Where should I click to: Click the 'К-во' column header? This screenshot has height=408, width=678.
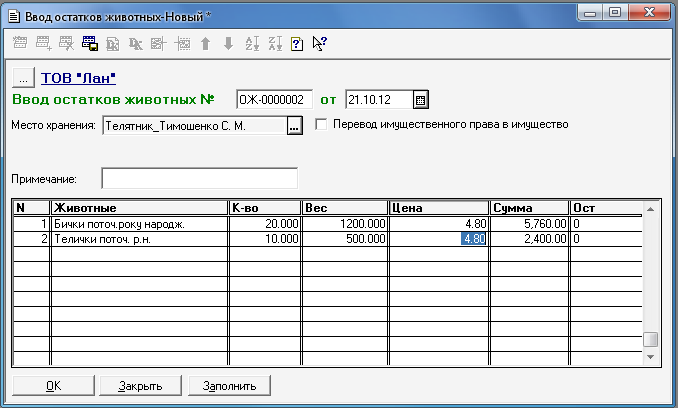(x=265, y=208)
